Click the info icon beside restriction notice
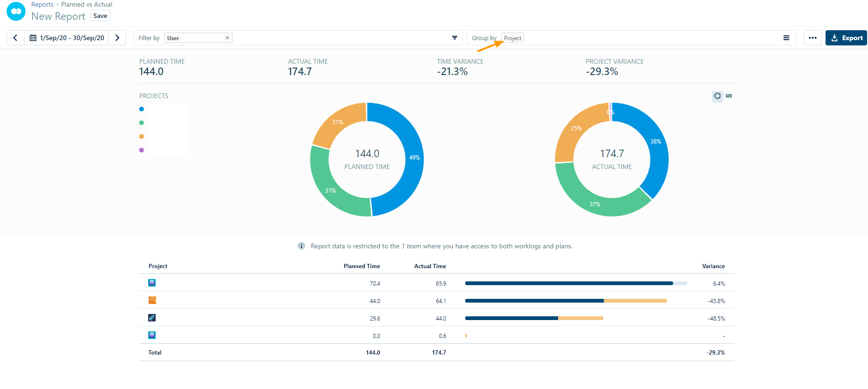Viewport: 868px width, 389px height. 301,246
